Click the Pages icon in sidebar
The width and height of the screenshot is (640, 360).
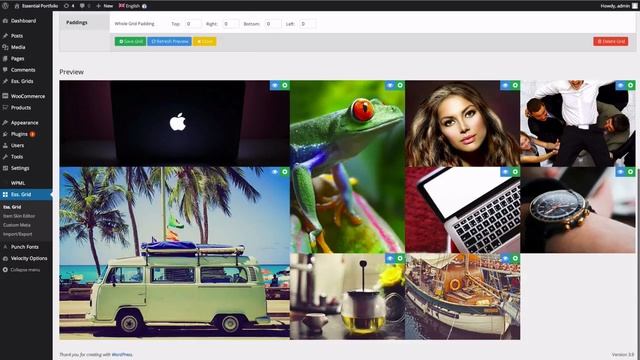pos(5,59)
